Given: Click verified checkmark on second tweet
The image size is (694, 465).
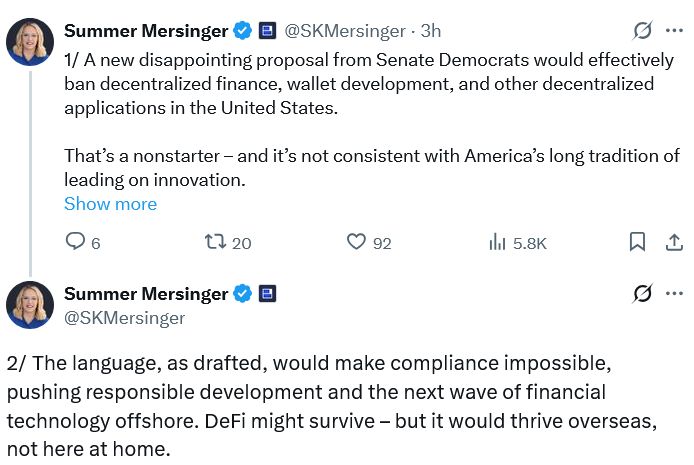Looking at the screenshot, I should (x=242, y=294).
